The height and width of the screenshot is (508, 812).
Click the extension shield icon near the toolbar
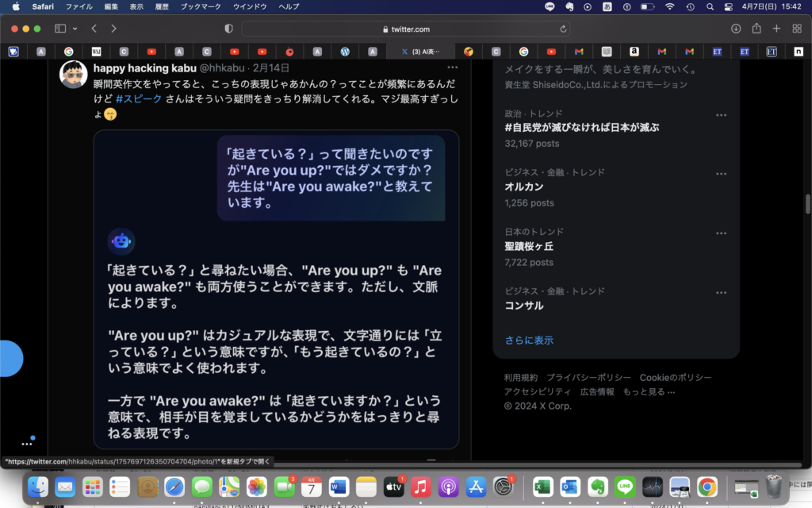coord(228,29)
